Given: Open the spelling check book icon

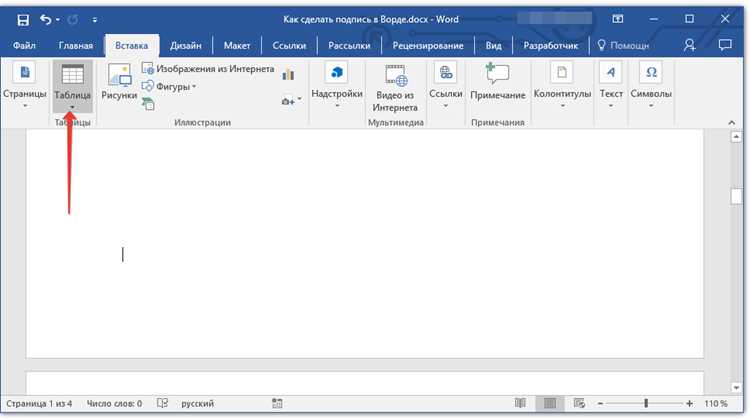Looking at the screenshot, I should pos(162,403).
